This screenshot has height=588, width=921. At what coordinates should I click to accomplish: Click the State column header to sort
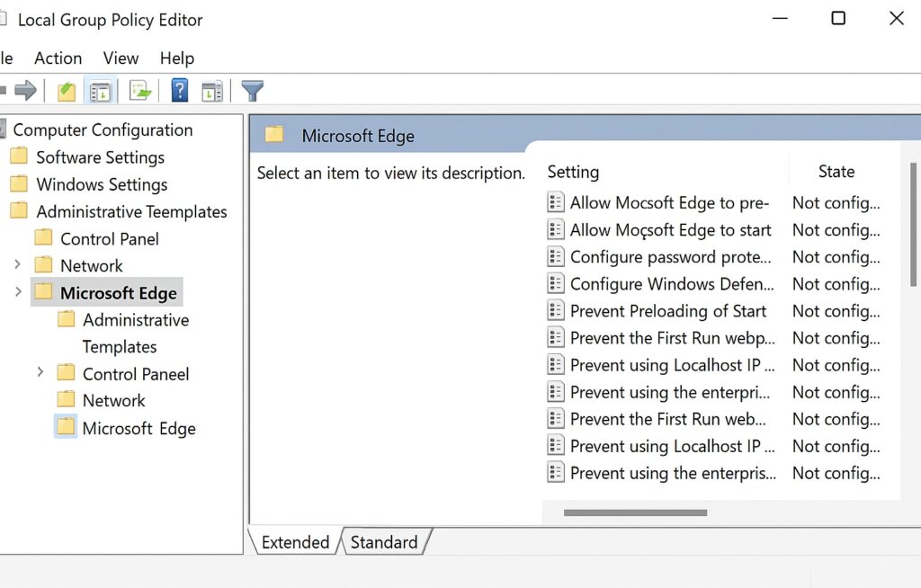[836, 172]
